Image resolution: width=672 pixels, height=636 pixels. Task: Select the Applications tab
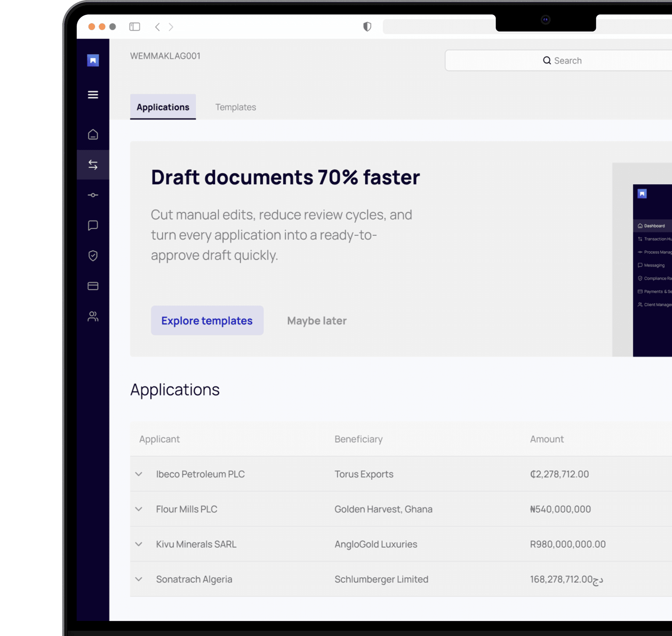(x=163, y=107)
